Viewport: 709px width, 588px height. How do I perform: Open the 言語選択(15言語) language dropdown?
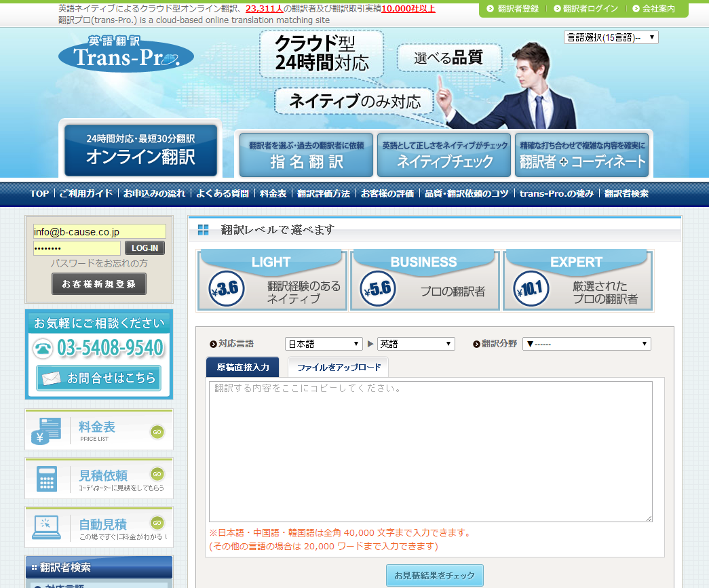point(611,37)
